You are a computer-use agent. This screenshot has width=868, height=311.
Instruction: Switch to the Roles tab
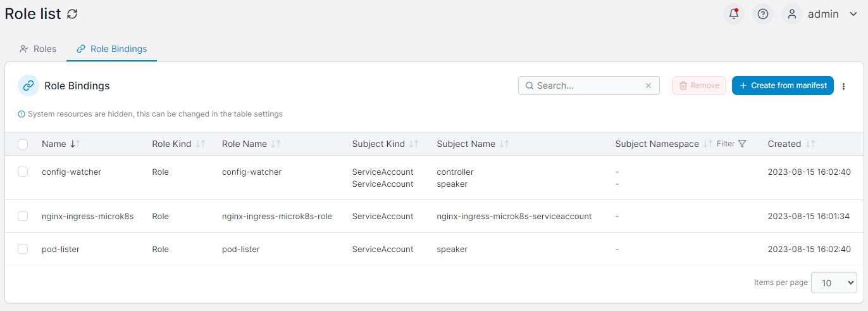(38, 49)
